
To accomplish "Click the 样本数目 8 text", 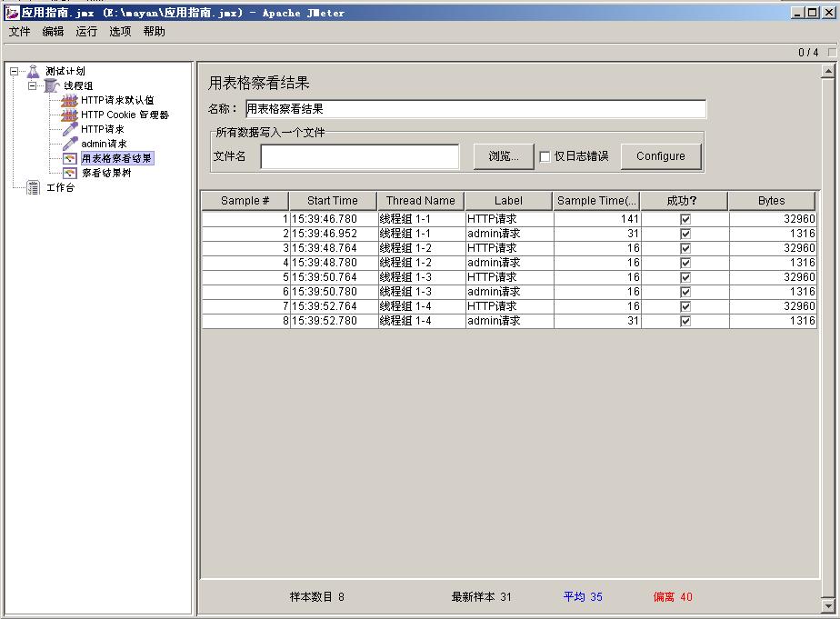I will (317, 596).
